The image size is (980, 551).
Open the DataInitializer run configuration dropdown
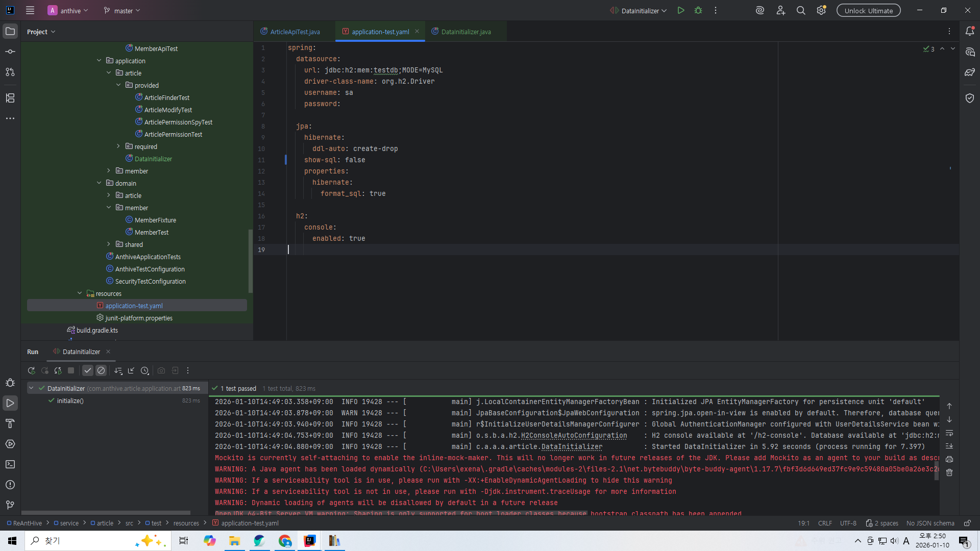[641, 11]
